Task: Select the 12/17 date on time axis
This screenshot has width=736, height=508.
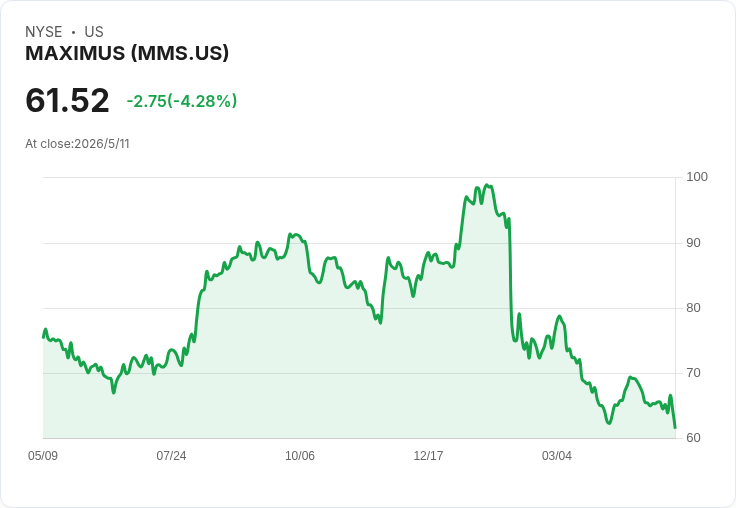Action: (428, 456)
